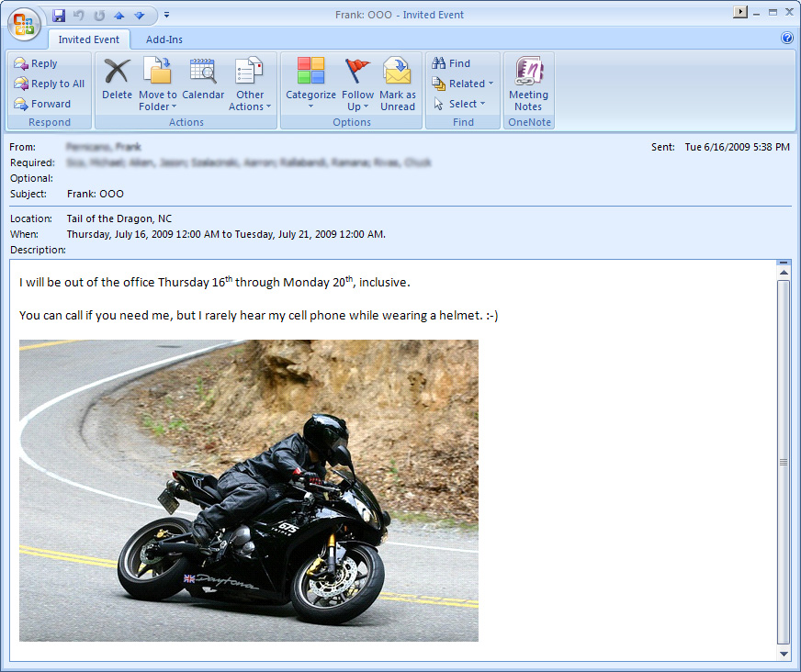
Task: Open the Follow Up flag menu
Action: (357, 84)
